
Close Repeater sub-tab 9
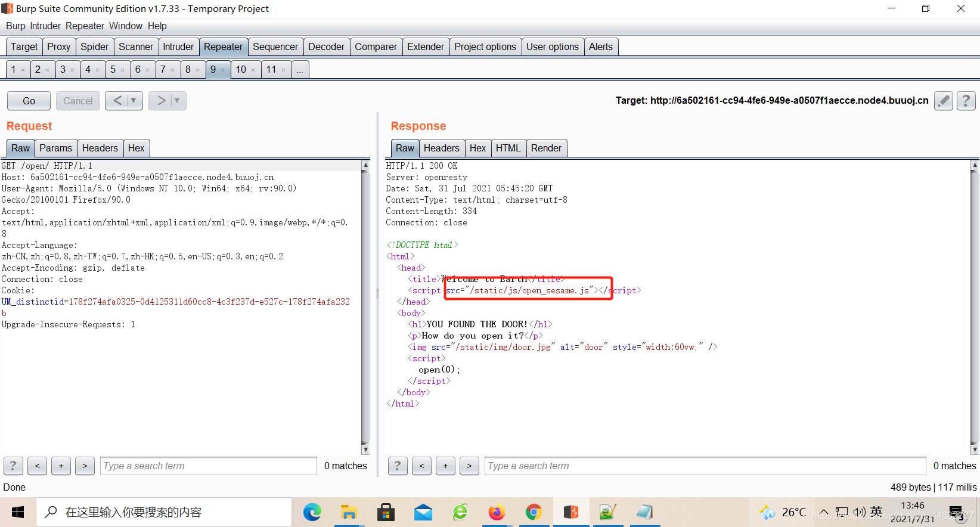(x=223, y=70)
